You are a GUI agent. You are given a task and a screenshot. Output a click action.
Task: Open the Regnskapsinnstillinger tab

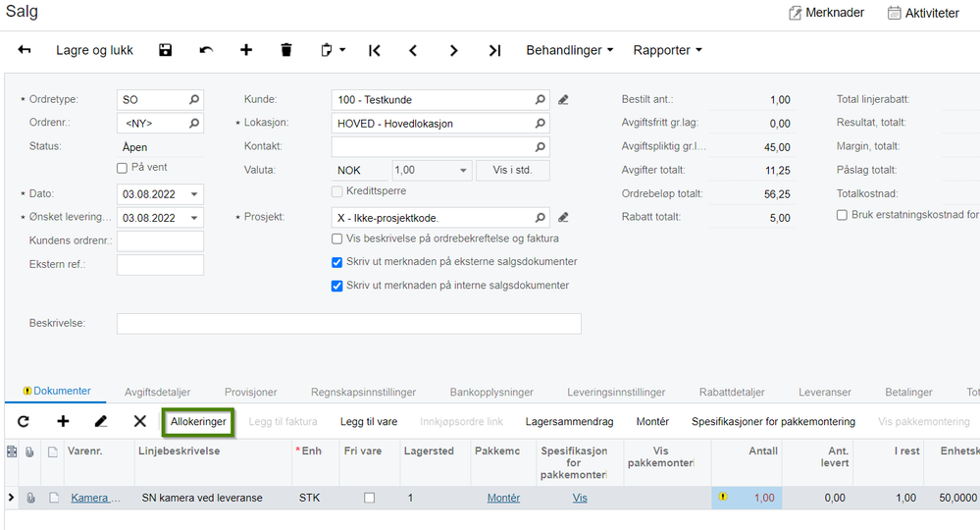[x=363, y=393]
